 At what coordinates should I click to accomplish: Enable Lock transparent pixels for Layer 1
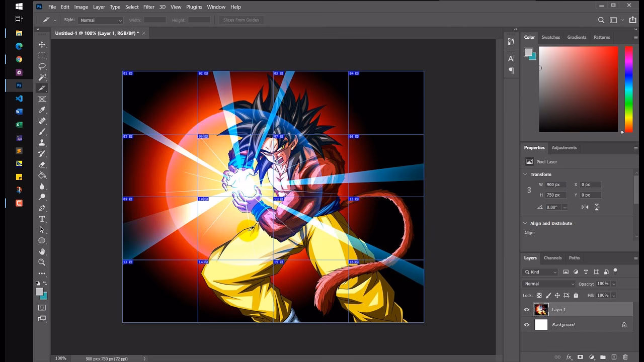(539, 295)
